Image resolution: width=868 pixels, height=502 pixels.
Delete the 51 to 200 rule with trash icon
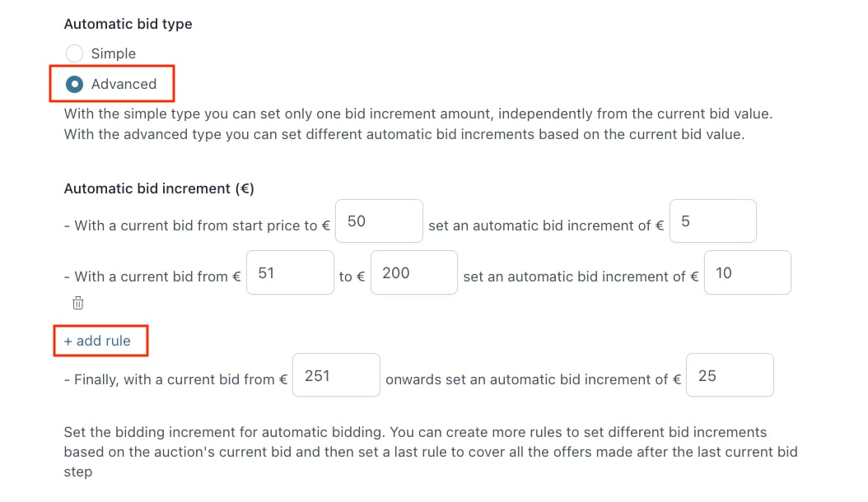pyautogui.click(x=78, y=303)
